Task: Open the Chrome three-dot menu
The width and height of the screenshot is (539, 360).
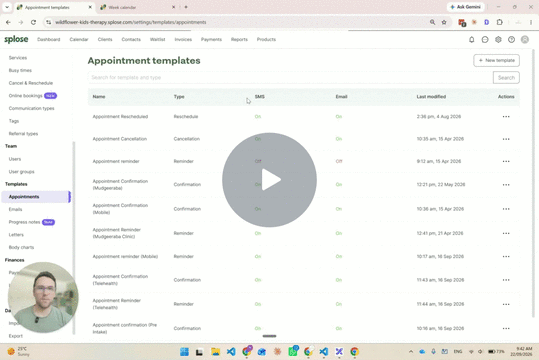Action: (x=531, y=22)
